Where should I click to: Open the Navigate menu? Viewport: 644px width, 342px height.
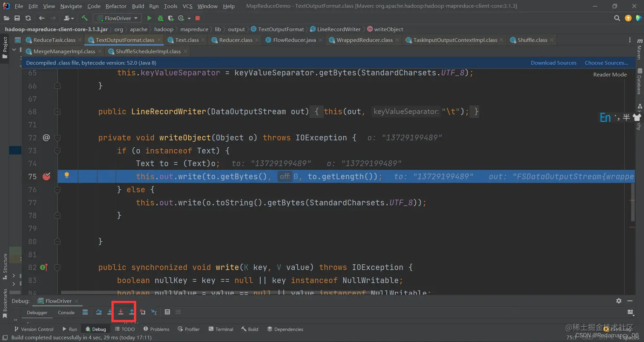71,6
